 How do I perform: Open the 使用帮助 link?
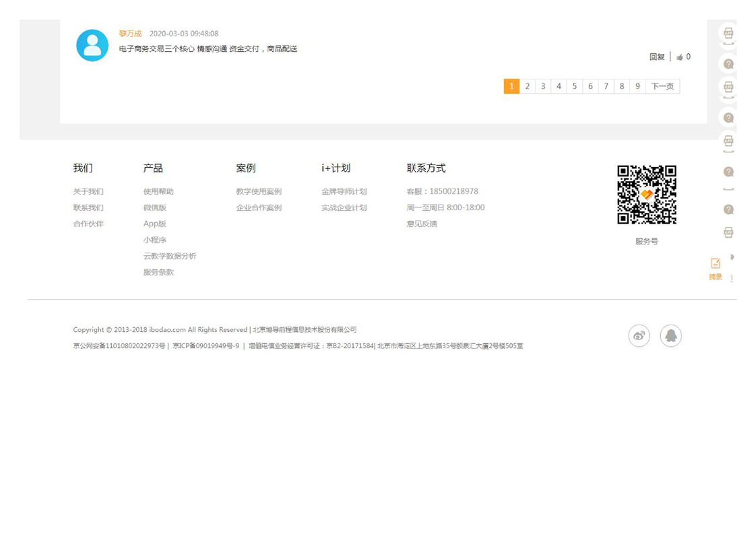pos(158,192)
